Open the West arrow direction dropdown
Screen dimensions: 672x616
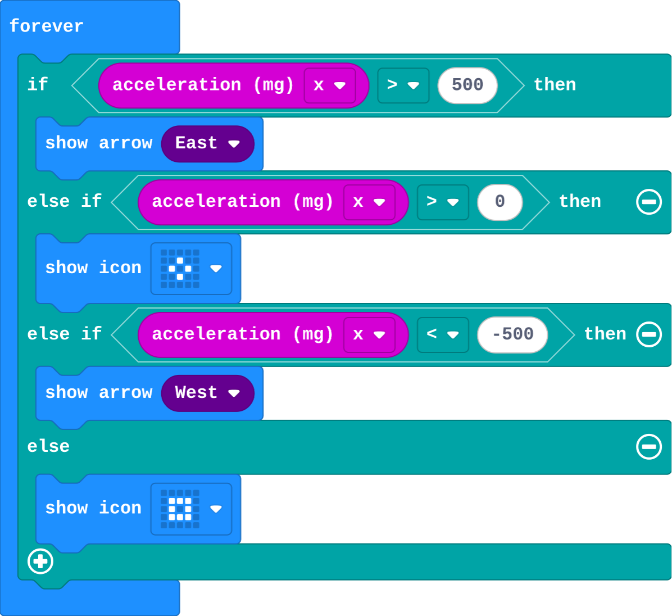[x=208, y=393]
